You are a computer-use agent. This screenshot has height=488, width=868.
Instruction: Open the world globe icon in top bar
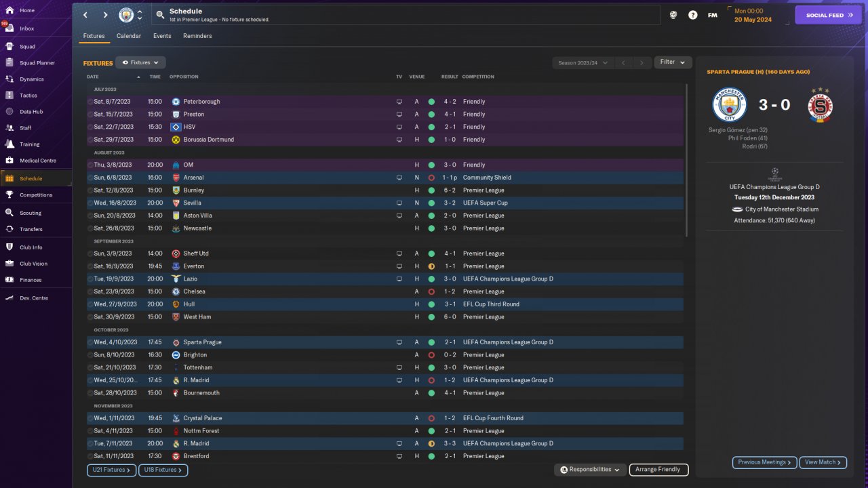[673, 15]
